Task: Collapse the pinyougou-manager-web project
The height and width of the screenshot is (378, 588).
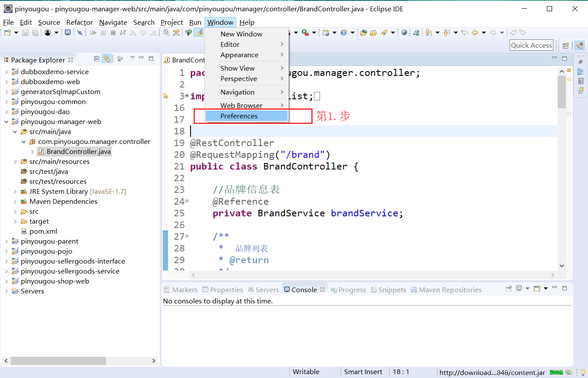Action: click(x=6, y=122)
